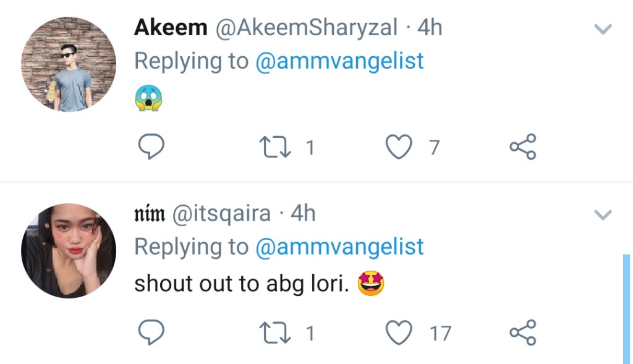View itsqaira's profile photo

69,251
